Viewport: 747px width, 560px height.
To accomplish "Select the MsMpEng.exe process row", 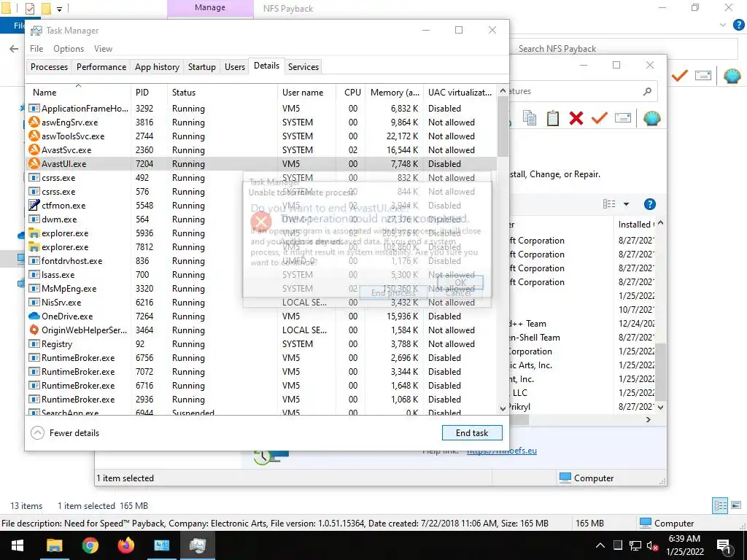I will (262, 289).
